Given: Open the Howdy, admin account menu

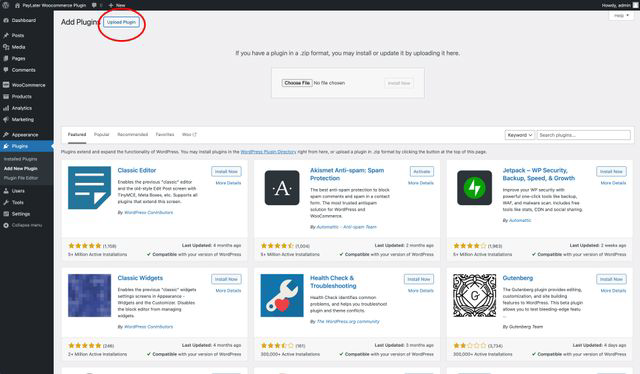Looking at the screenshot, I should click(x=619, y=5).
